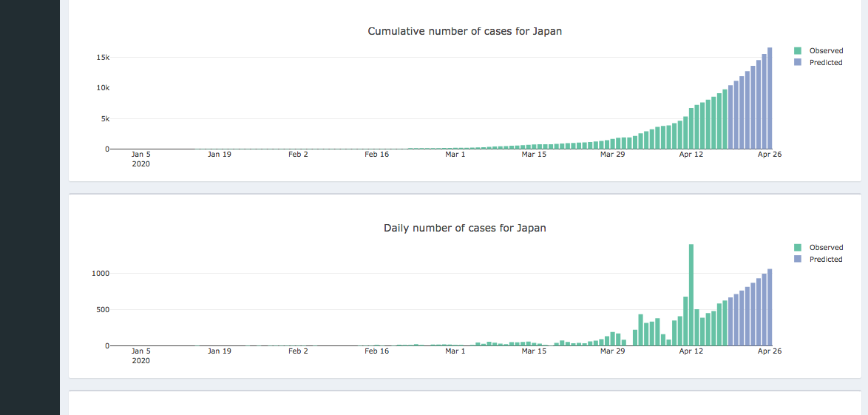The image size is (868, 415).
Task: Click the 'Jan 19' x-axis label in Cumulative chart
Action: pos(220,155)
